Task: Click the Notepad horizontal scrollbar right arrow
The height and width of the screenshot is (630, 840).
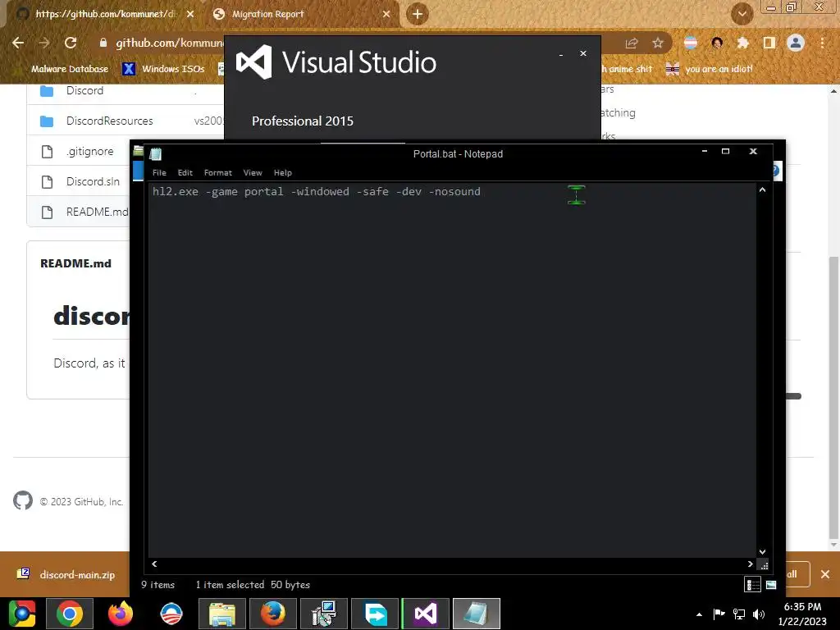Action: pos(750,564)
